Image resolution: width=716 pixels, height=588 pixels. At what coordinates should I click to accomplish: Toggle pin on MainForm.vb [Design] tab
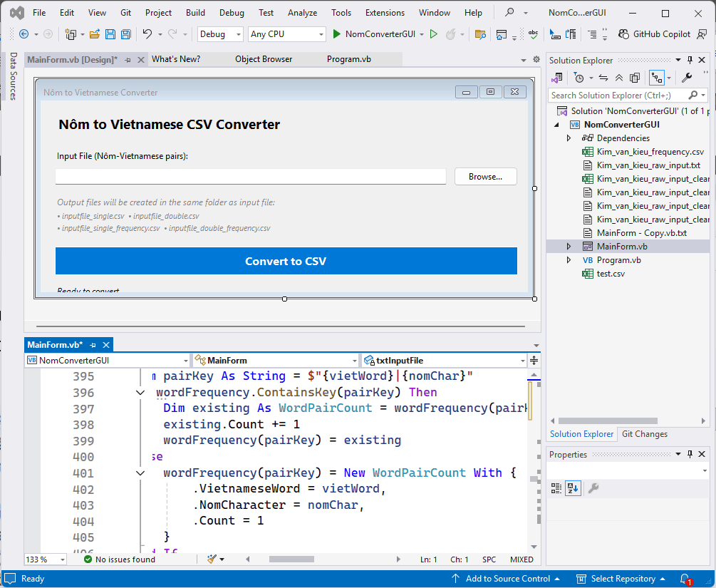[128, 60]
